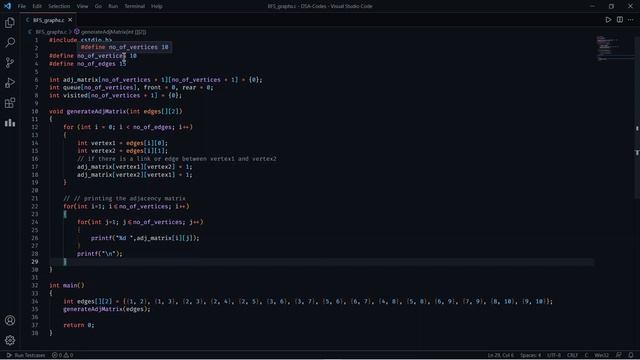Open the Search view in activity bar
Image resolution: width=640 pixels, height=360 pixels.
tap(10, 42)
